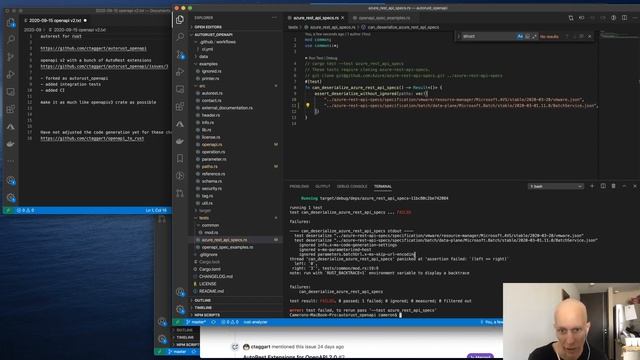Open openapi_to_rust GitHub link in back editor

(x=92, y=138)
